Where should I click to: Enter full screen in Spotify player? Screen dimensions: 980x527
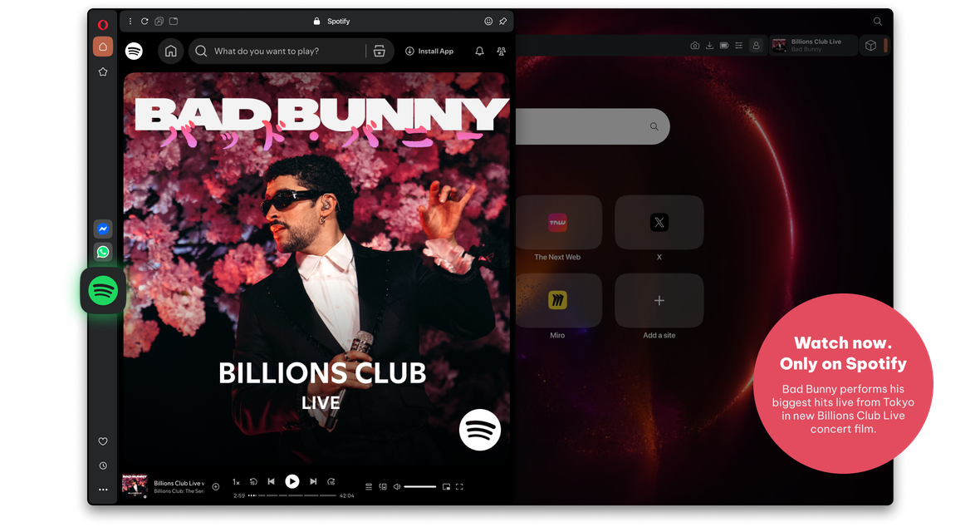click(x=459, y=487)
